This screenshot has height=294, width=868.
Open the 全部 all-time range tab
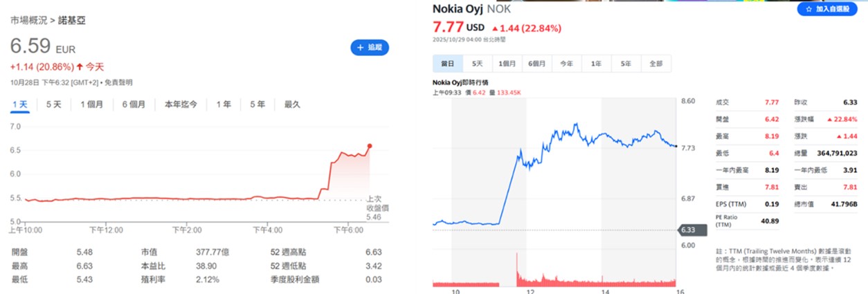[655, 64]
